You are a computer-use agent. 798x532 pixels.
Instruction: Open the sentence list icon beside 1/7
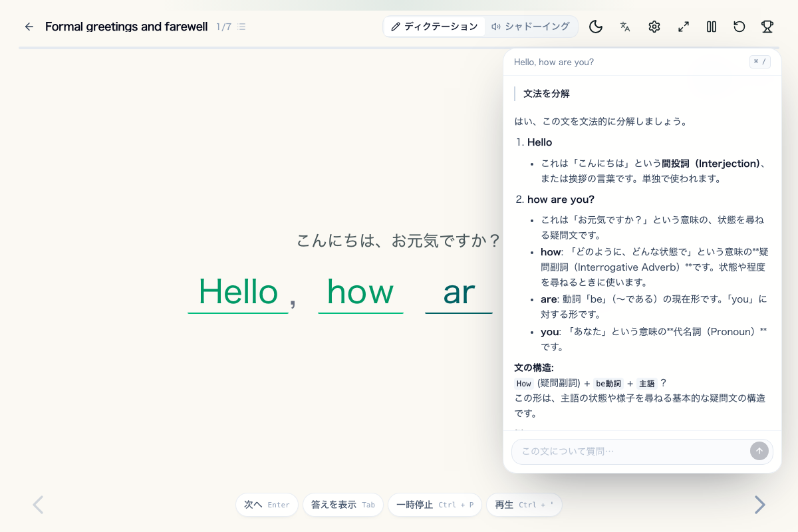pos(241,27)
